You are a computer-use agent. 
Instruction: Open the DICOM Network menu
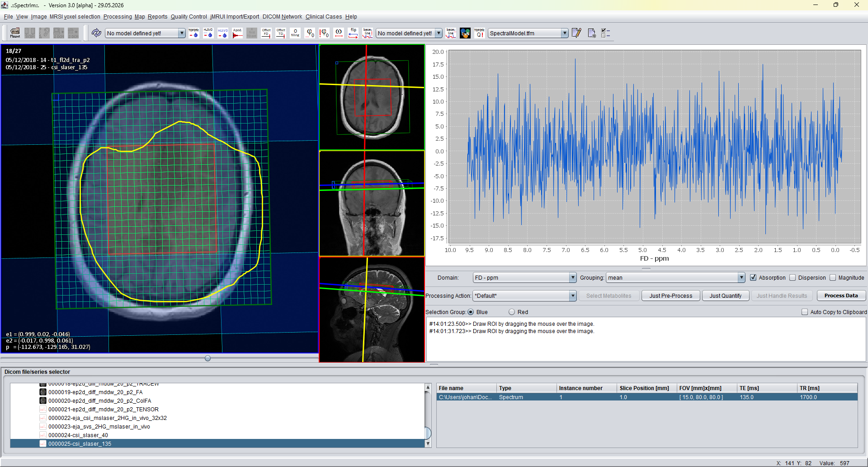(x=282, y=17)
